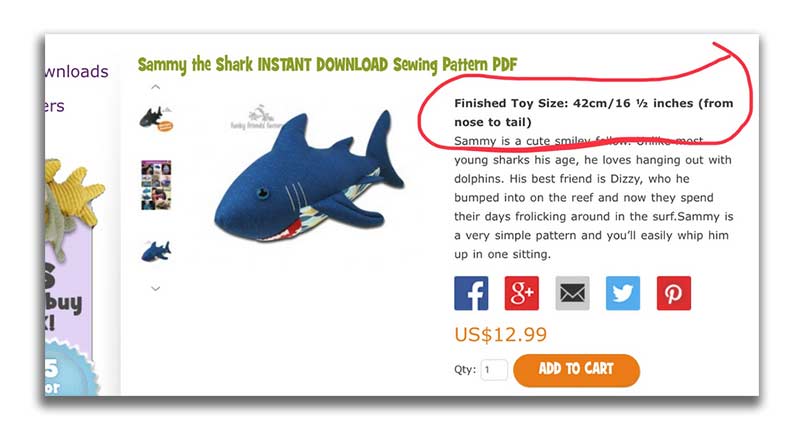Open the sidebar link ending in 'ers'
This screenshot has height=447, width=800.
point(55,106)
